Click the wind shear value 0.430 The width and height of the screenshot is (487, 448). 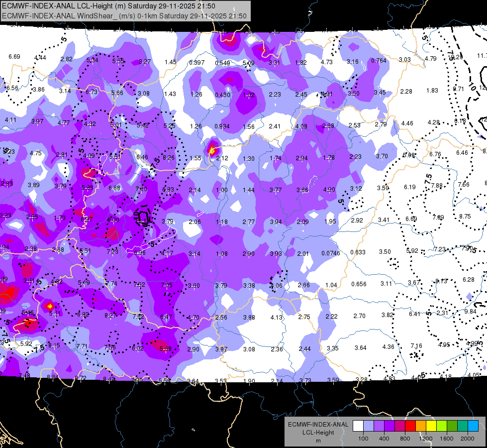pyautogui.click(x=223, y=95)
